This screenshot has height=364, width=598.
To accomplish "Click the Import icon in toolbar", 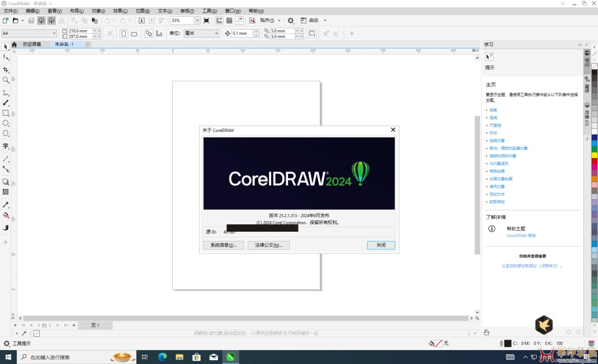I will tap(142, 20).
